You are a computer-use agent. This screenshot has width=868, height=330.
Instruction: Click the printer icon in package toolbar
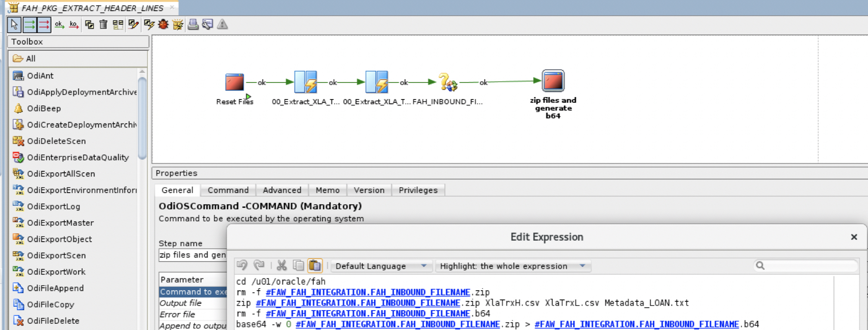coord(193,24)
